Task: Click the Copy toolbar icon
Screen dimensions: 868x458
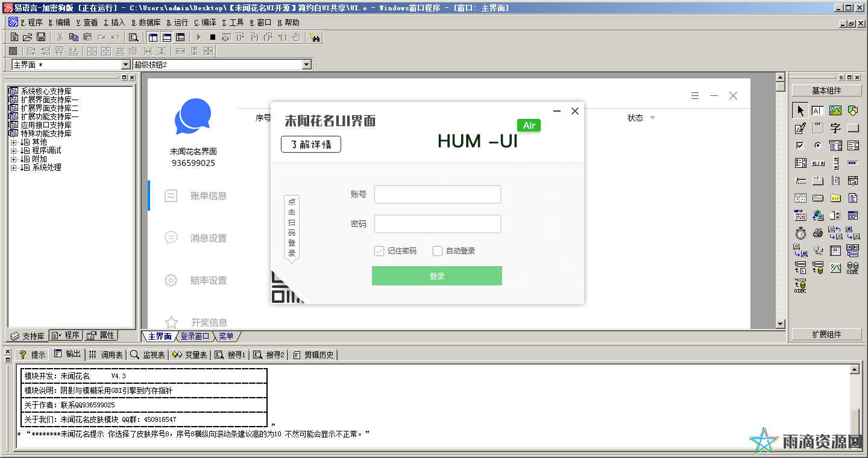Action: tap(74, 37)
